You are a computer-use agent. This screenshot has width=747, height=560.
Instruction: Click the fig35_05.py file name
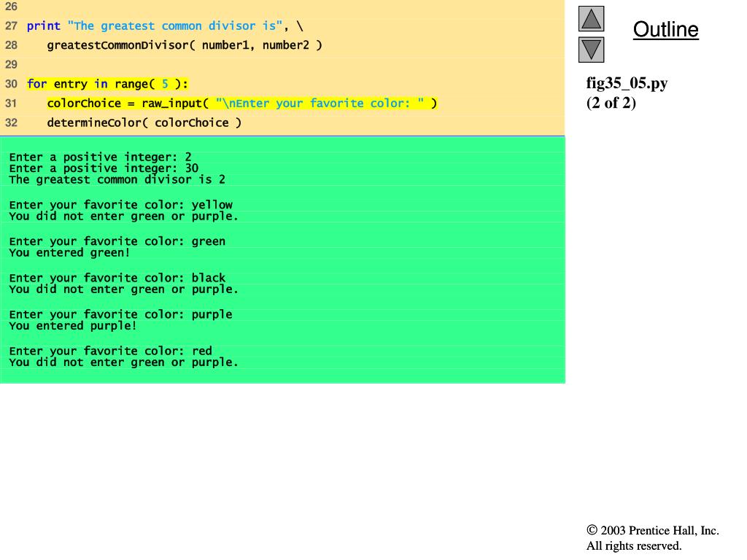(x=627, y=83)
